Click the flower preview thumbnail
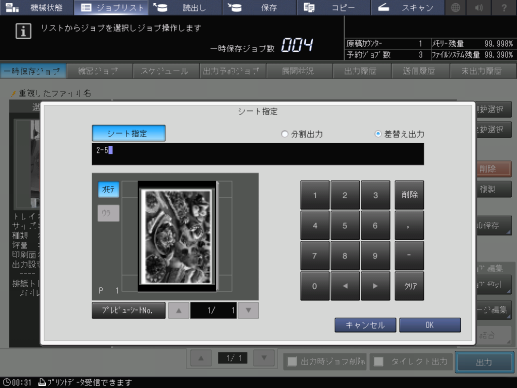The height and width of the screenshot is (388, 517). point(177,236)
